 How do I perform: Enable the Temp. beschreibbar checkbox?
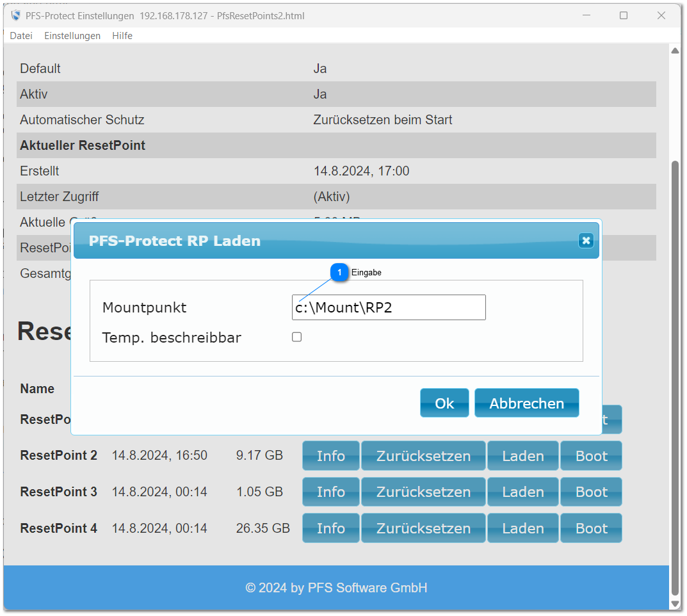[x=296, y=336]
